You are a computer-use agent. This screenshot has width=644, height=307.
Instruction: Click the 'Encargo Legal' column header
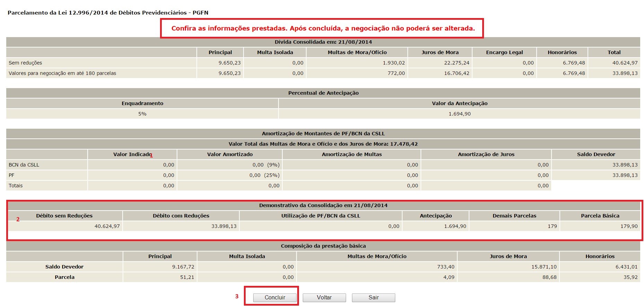tap(504, 52)
